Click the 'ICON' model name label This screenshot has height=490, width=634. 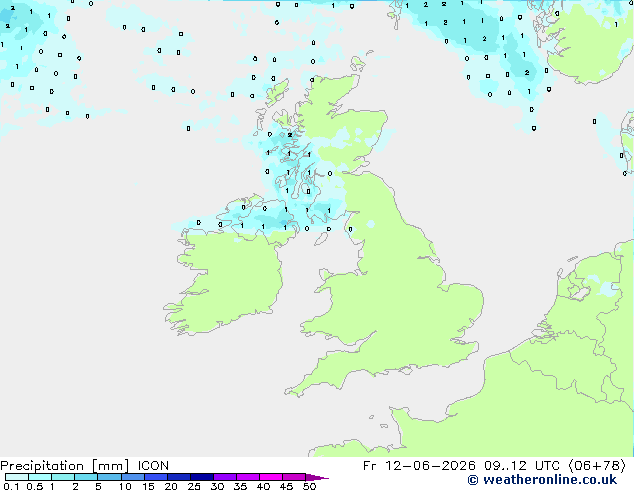click(153, 466)
